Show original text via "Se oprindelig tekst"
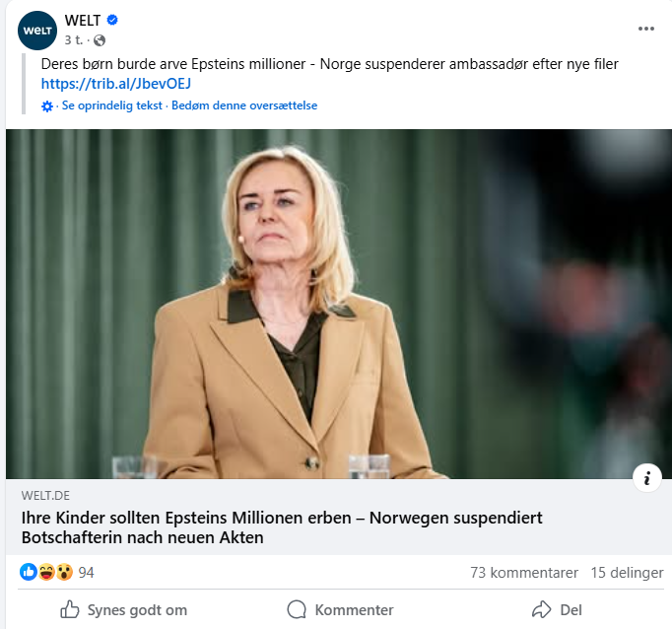The image size is (672, 629). click(x=111, y=105)
